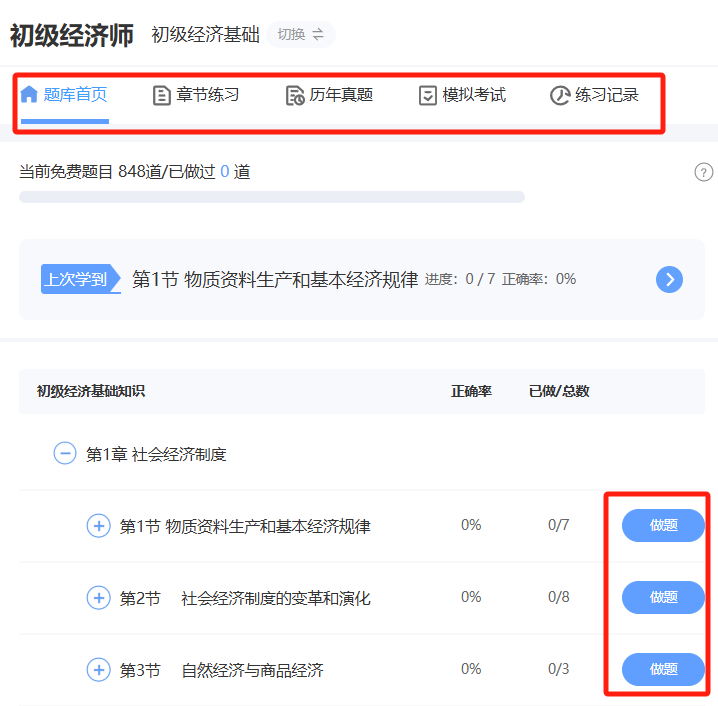This screenshot has width=718, height=706.
Task: Click the clock-document icon beside 历年真题
Action: tap(295, 96)
